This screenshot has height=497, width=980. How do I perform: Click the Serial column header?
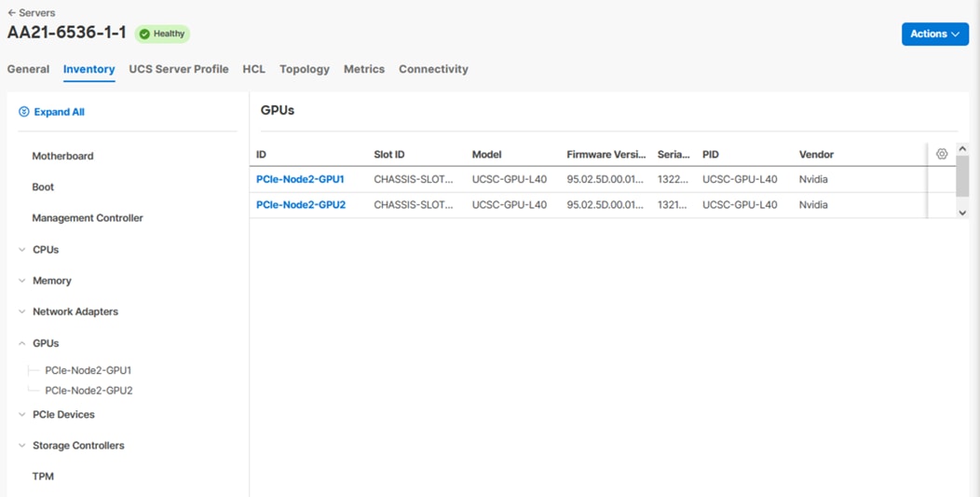point(674,154)
